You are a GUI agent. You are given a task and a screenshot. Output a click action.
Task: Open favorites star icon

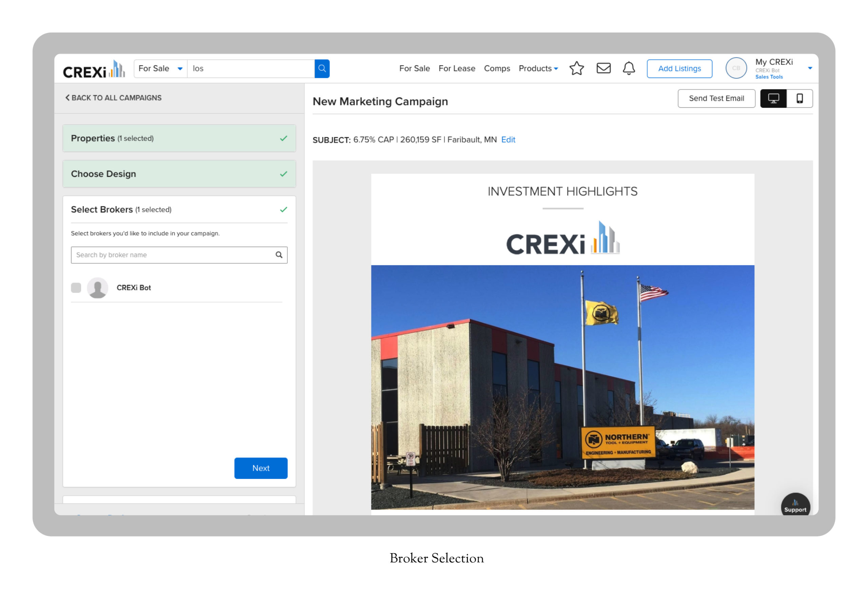pos(576,68)
